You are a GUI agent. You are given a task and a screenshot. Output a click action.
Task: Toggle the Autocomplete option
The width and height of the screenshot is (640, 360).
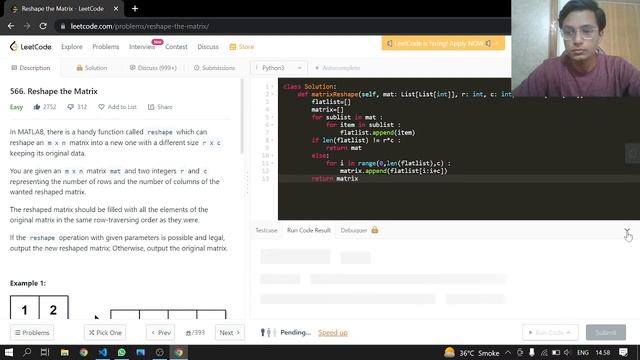click(x=338, y=68)
